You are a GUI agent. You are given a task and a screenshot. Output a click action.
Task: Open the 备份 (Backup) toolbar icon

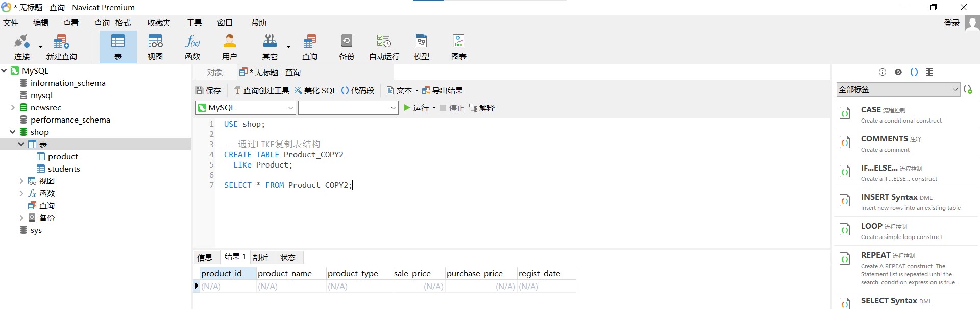347,46
